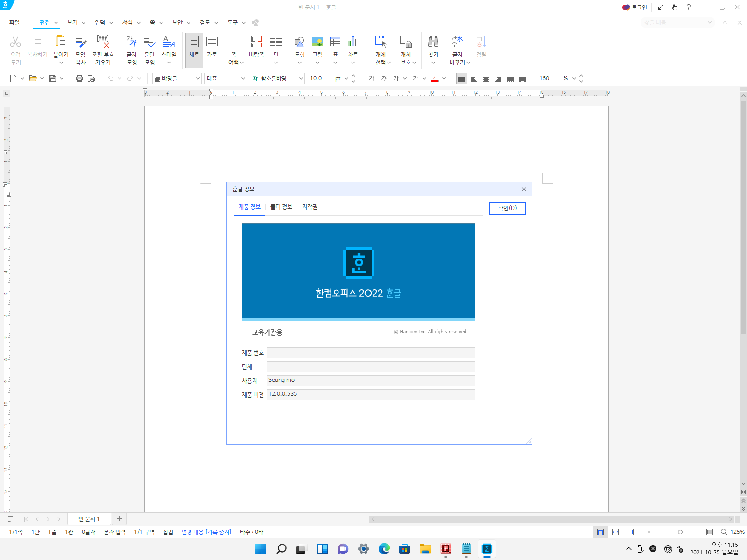Click the Table (표) icon
The image size is (747, 560).
point(335,42)
